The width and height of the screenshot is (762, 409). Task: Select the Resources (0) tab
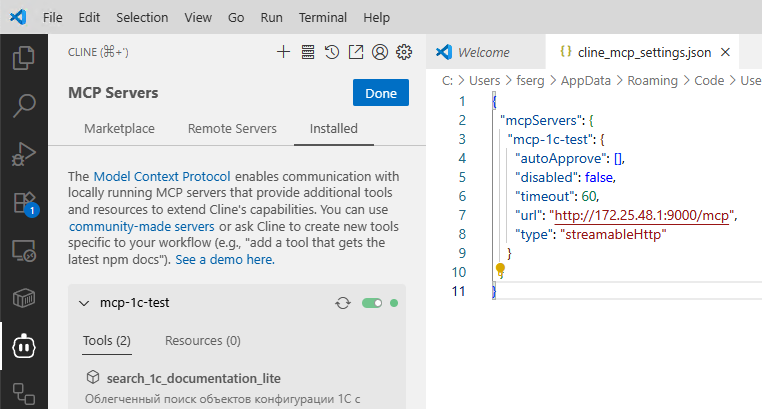click(x=203, y=341)
